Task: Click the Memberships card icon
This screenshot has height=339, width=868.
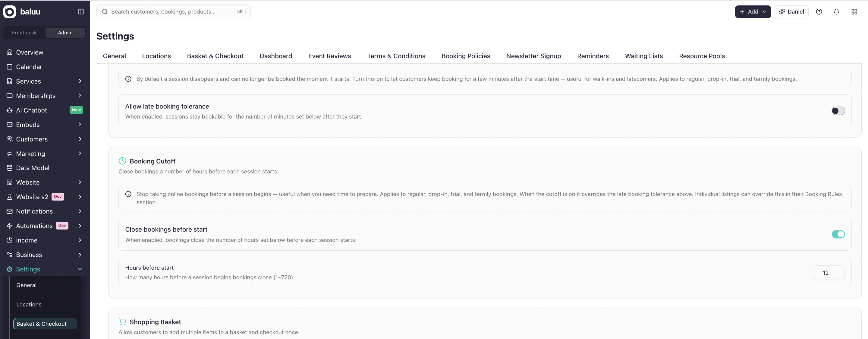Action: pyautogui.click(x=9, y=96)
